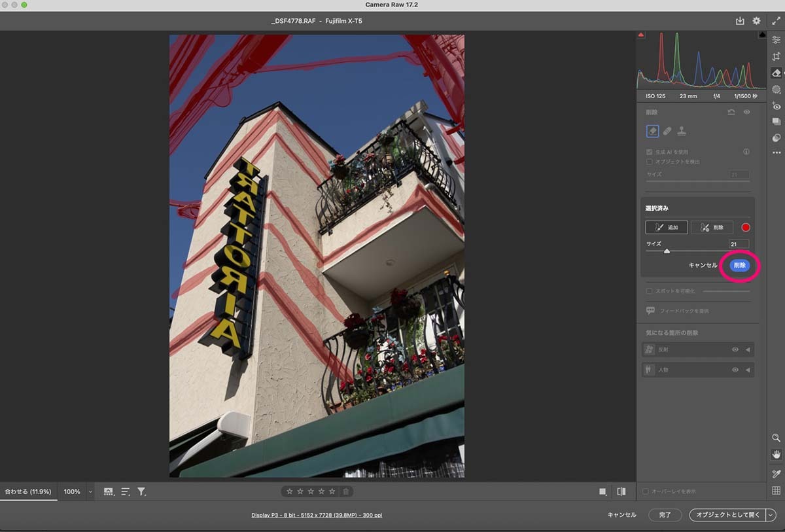Click オブジェクトとして開く button

click(x=728, y=515)
